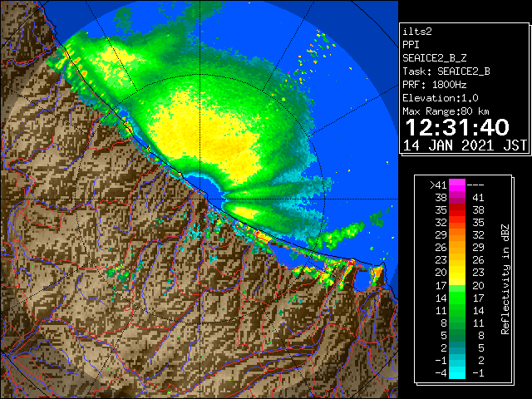The image size is (532, 399).
Task: Click the large yellow reflectivity core offshore
Action: pos(207,135)
